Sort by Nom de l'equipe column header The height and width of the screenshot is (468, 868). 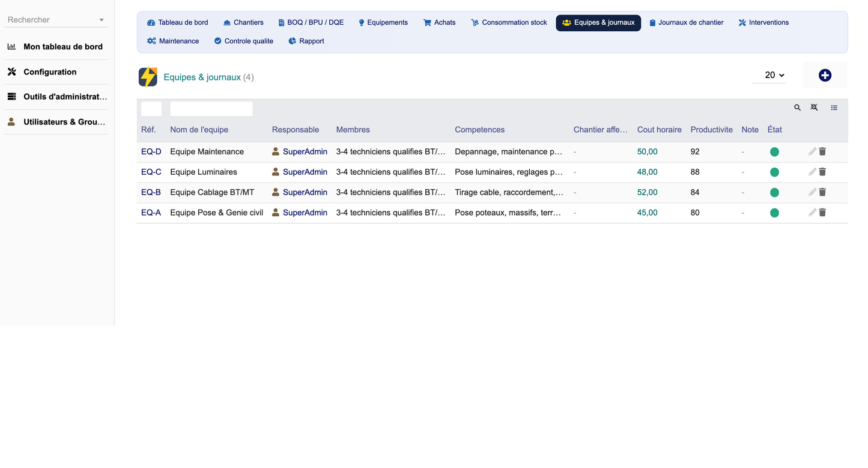click(x=199, y=130)
